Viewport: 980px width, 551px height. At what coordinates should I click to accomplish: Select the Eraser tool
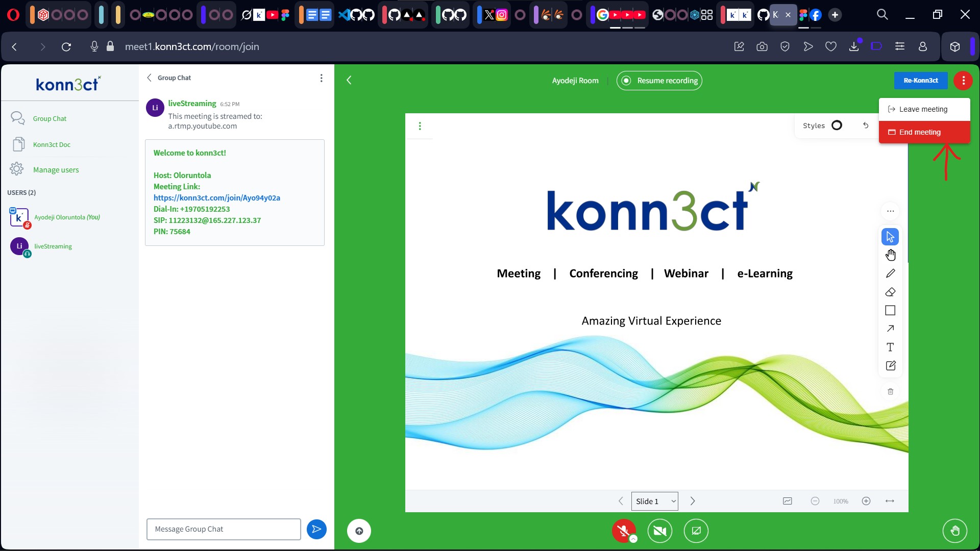click(x=890, y=292)
